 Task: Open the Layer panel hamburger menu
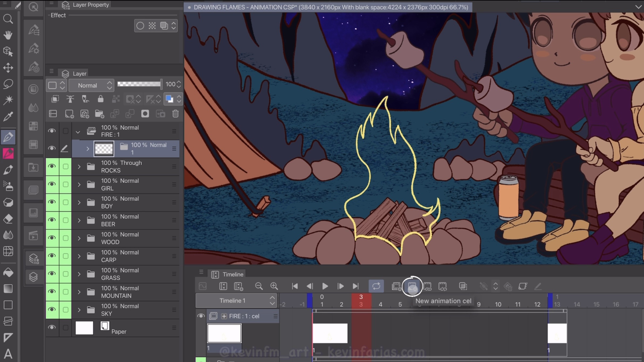(52, 71)
